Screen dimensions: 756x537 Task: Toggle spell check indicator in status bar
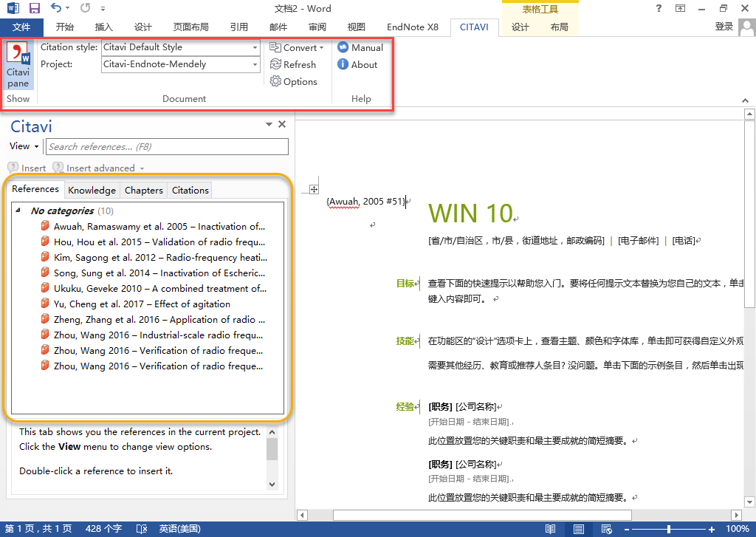tap(141, 529)
